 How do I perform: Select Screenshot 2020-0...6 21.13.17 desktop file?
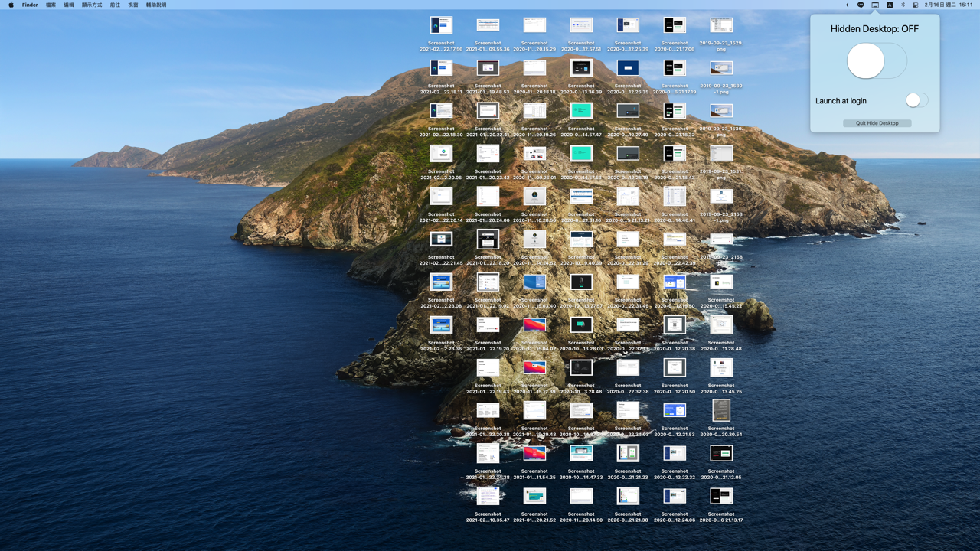(x=721, y=506)
